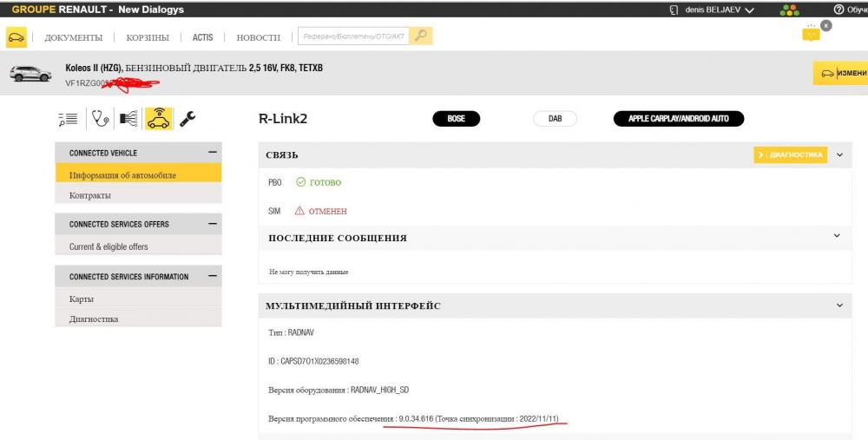
Task: Collapse the CONNECTED SERVICES OFFERS section
Action: (x=213, y=224)
